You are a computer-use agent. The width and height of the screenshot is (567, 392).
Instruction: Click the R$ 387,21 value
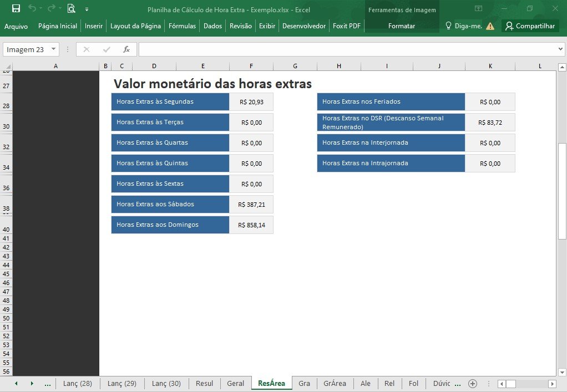251,205
